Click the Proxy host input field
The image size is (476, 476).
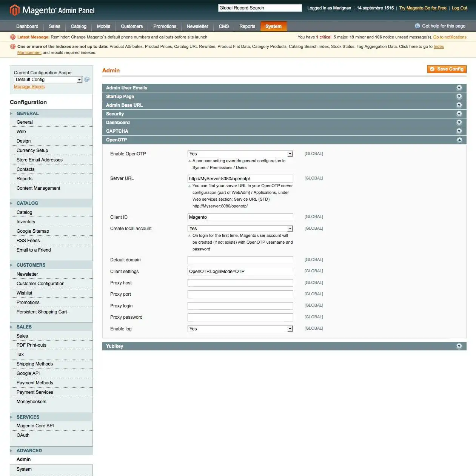(x=240, y=283)
